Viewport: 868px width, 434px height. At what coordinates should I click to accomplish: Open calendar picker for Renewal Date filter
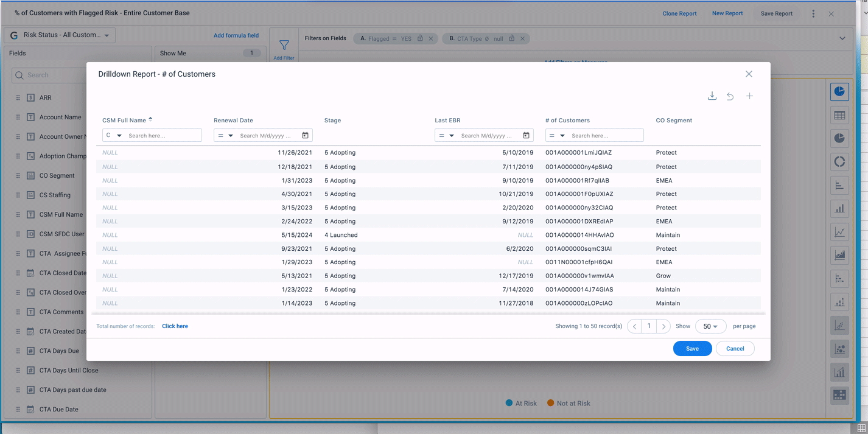(305, 136)
